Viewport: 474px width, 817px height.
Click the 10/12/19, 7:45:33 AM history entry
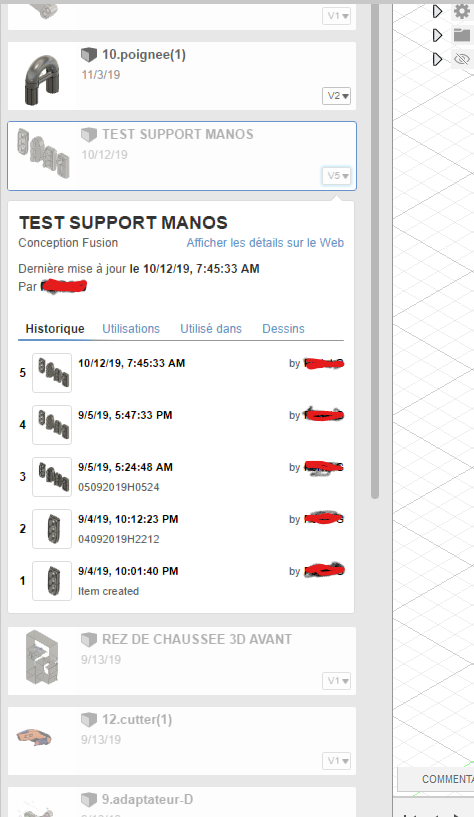point(131,363)
